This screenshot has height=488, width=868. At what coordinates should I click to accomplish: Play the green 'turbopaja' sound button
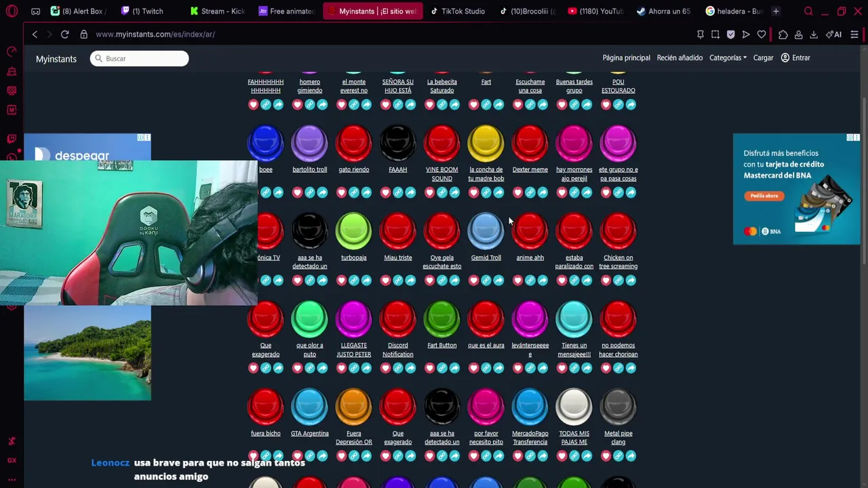tap(353, 231)
